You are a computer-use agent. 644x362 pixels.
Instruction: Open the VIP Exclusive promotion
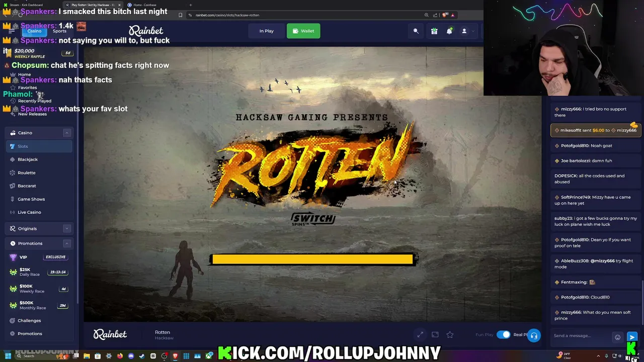tap(39, 257)
